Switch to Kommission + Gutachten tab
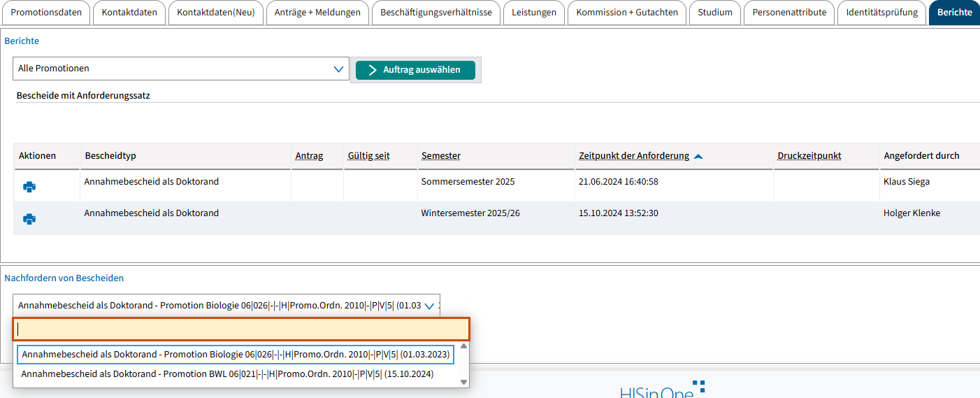The height and width of the screenshot is (398, 980). tap(627, 13)
